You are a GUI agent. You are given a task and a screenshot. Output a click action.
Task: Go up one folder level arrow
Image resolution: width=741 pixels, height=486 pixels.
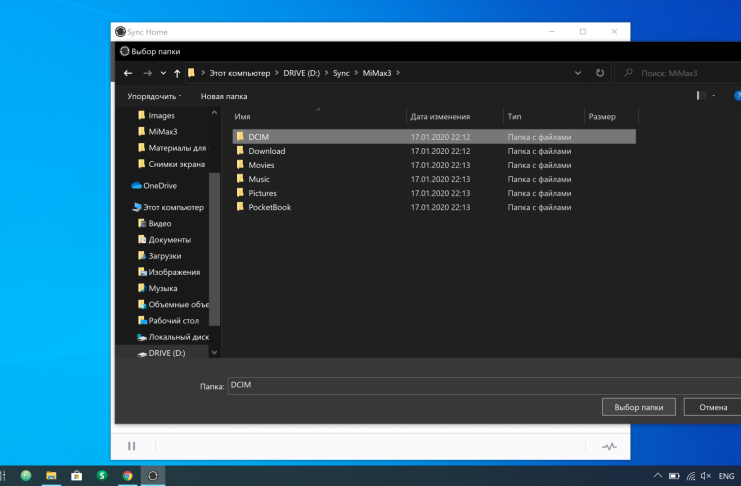(177, 73)
